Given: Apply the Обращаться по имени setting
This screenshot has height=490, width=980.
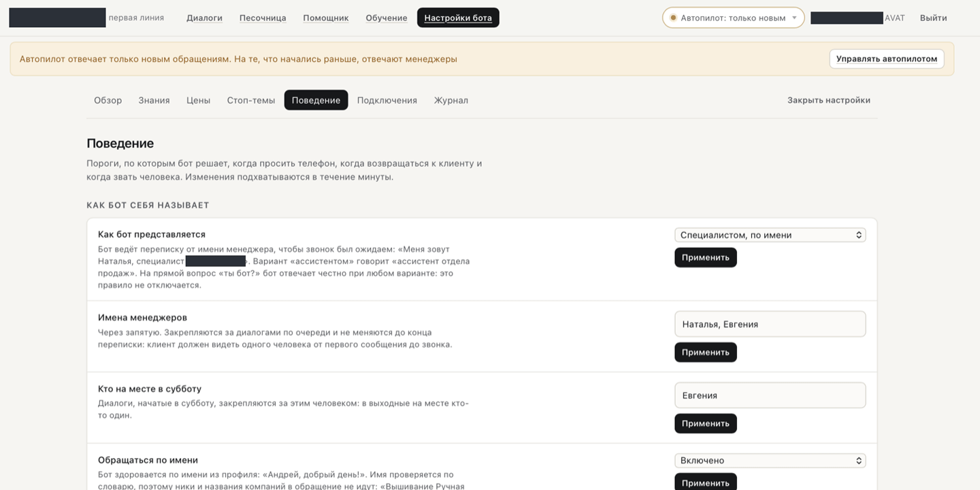Looking at the screenshot, I should (x=705, y=482).
